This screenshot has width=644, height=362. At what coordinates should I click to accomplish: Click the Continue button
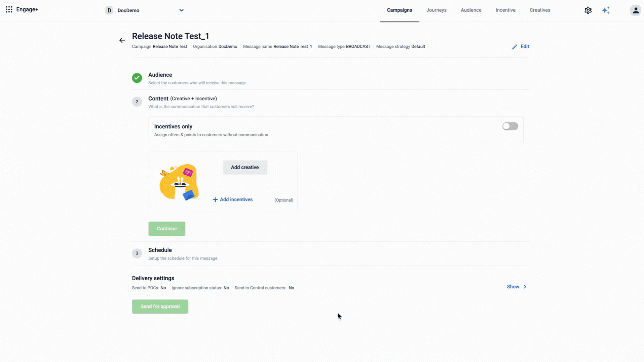[x=167, y=229]
